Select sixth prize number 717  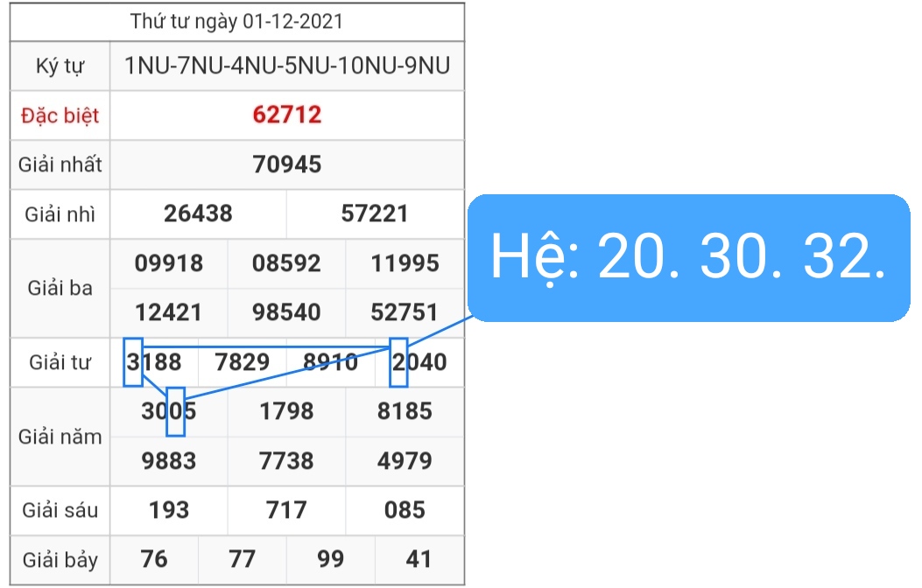(287, 510)
